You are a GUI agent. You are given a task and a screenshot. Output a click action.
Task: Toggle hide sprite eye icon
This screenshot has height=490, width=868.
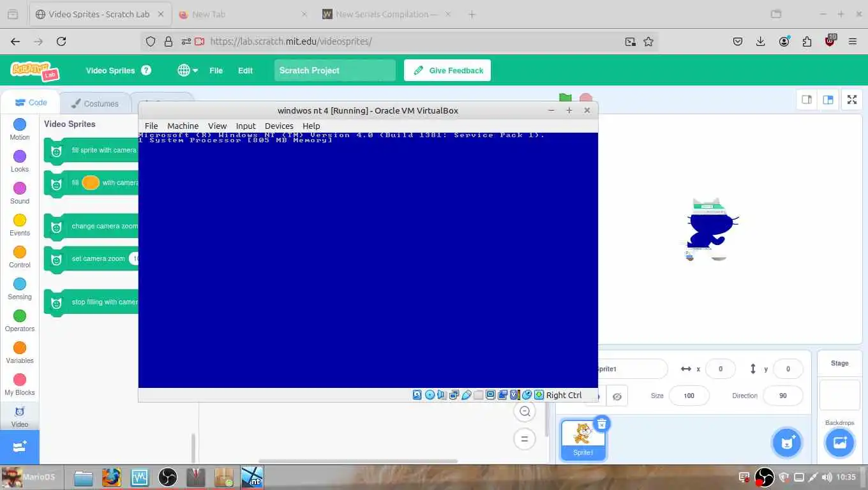click(x=617, y=396)
